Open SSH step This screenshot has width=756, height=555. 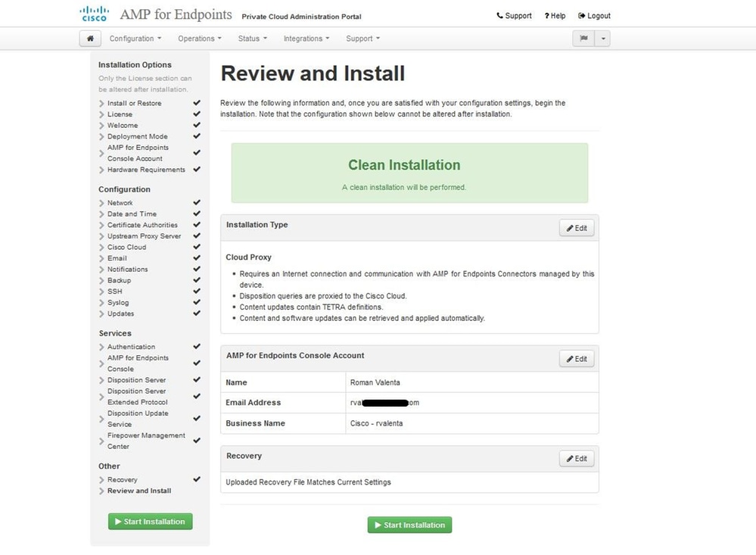click(x=115, y=292)
